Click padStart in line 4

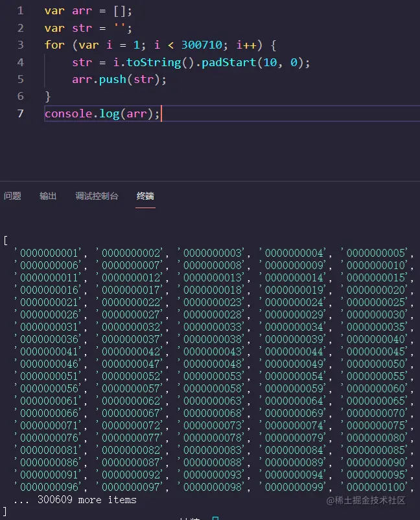click(x=229, y=62)
